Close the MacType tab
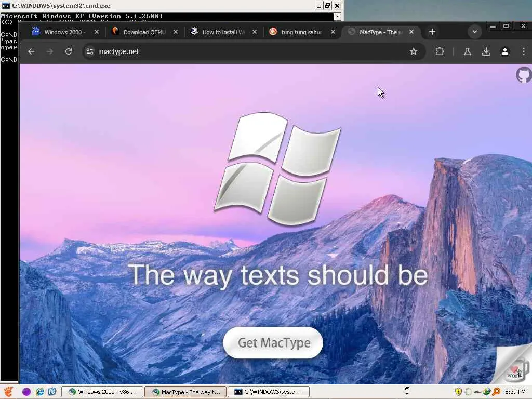Screen dimensions: 532x399 tap(411, 32)
